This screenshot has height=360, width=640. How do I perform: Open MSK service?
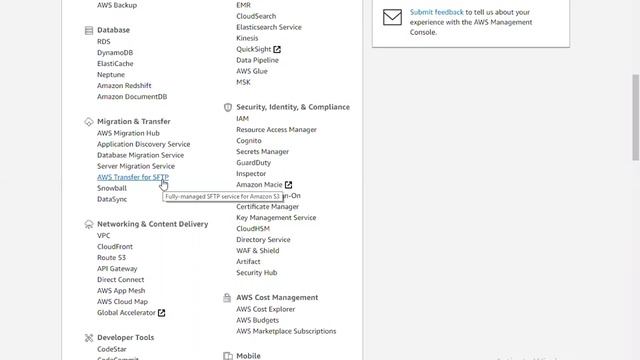pos(243,82)
